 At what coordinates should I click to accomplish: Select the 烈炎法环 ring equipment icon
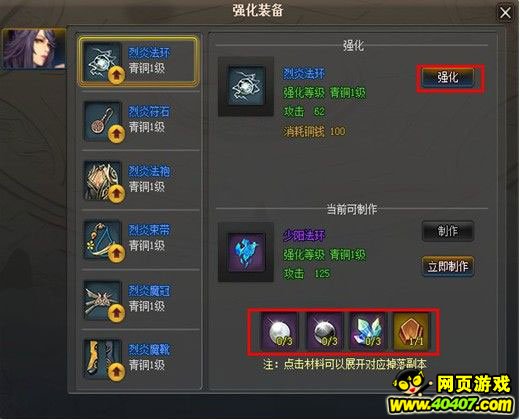click(x=102, y=61)
